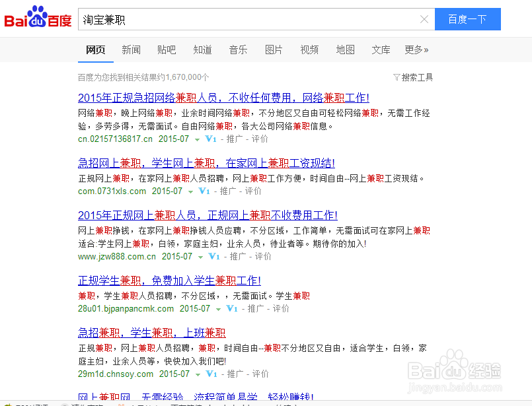
Task: Expand dropdown arrow beside www.jzw888.com.cn
Action: 200,257
